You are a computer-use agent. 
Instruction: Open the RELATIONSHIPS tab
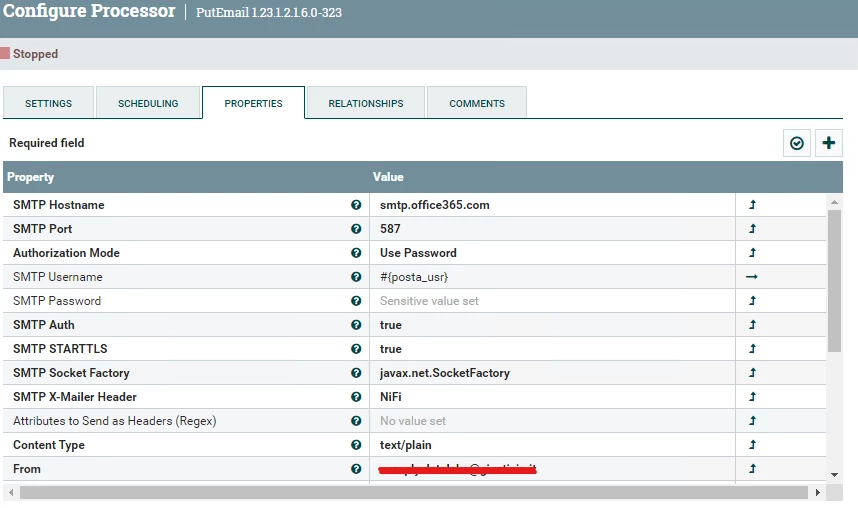pos(366,103)
